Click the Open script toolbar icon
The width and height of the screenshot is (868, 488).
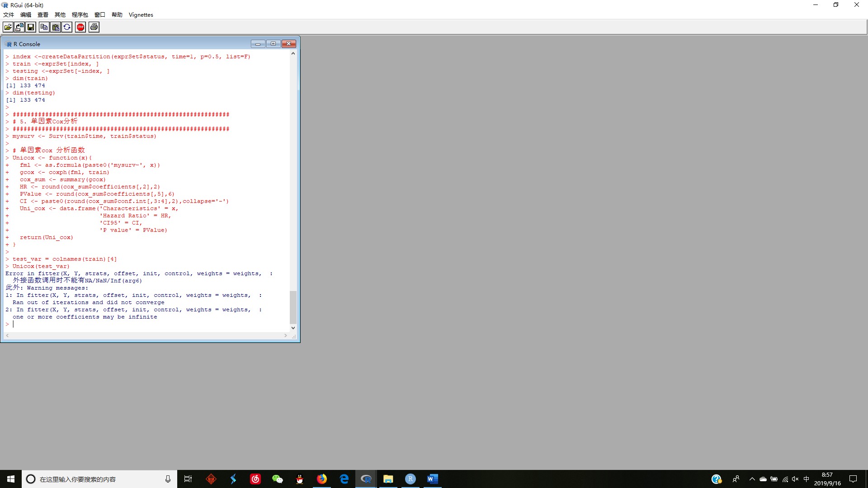coord(8,27)
